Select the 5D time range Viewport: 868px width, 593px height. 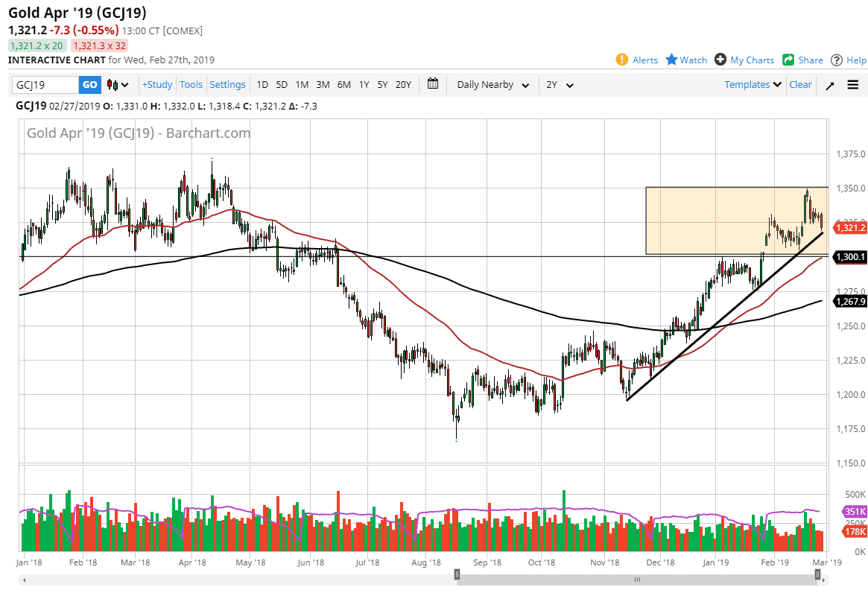point(282,85)
